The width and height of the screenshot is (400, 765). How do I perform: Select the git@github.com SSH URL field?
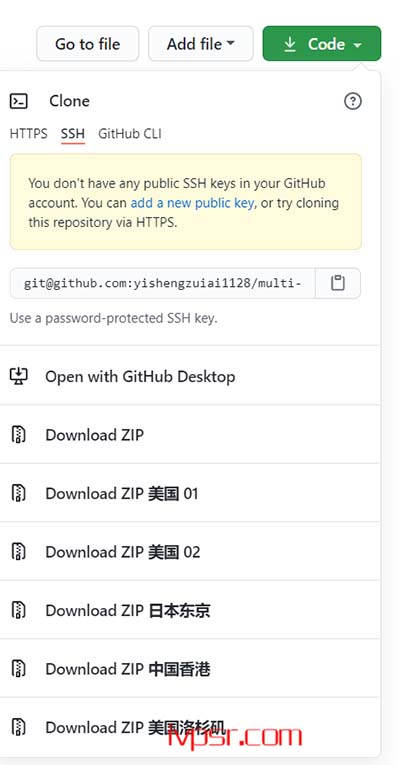click(x=162, y=283)
